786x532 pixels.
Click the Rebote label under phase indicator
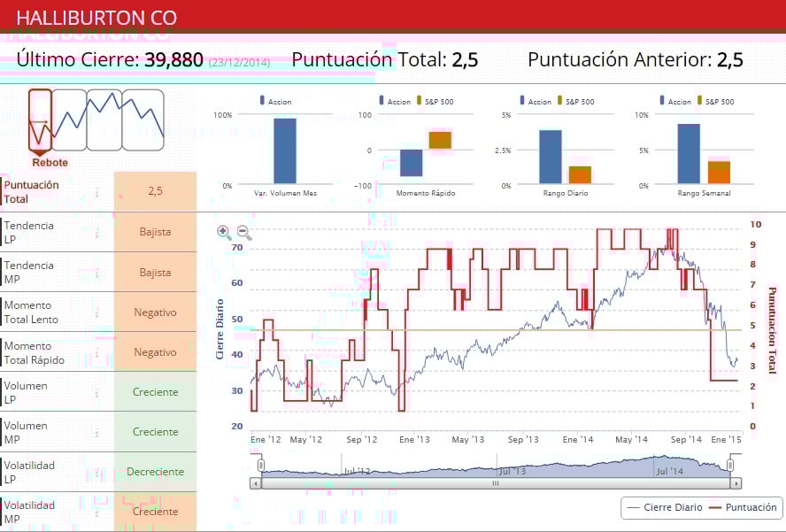pyautogui.click(x=50, y=163)
